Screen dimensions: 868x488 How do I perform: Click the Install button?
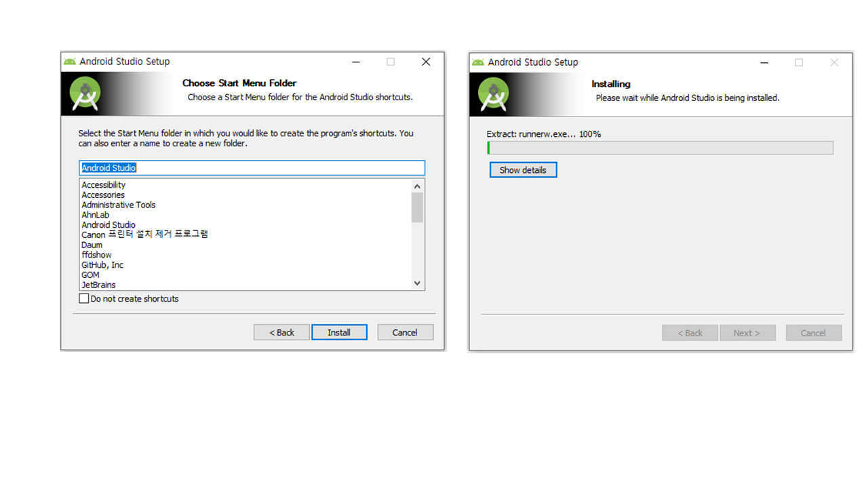click(x=339, y=332)
